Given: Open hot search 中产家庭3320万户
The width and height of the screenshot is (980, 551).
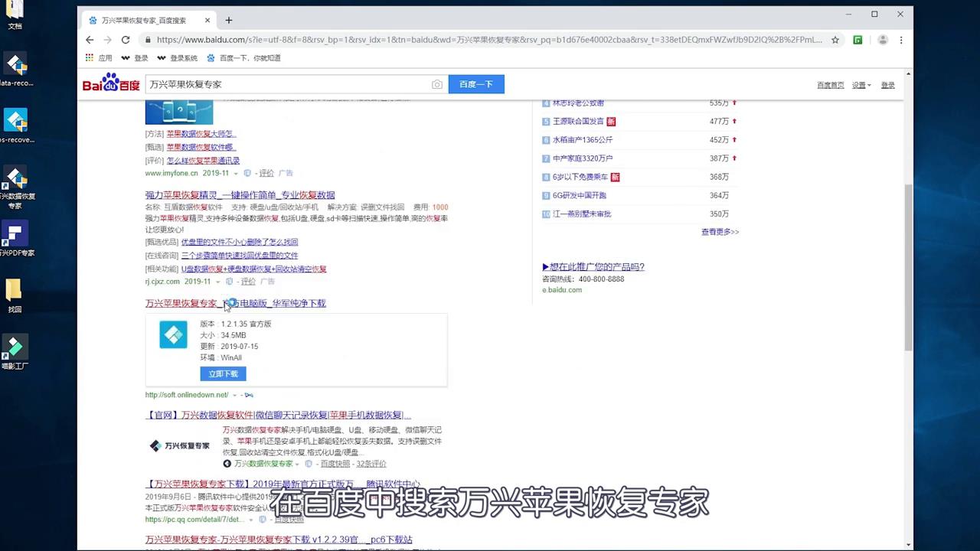Looking at the screenshot, I should pyautogui.click(x=583, y=158).
